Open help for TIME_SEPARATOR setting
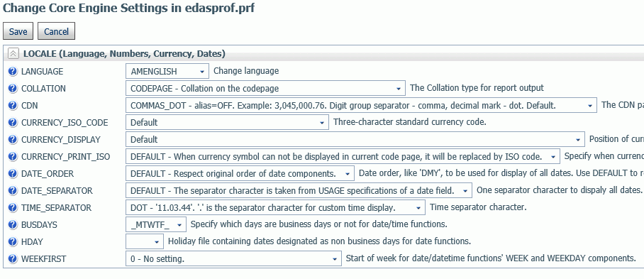The image size is (644, 279). pyautogui.click(x=12, y=207)
